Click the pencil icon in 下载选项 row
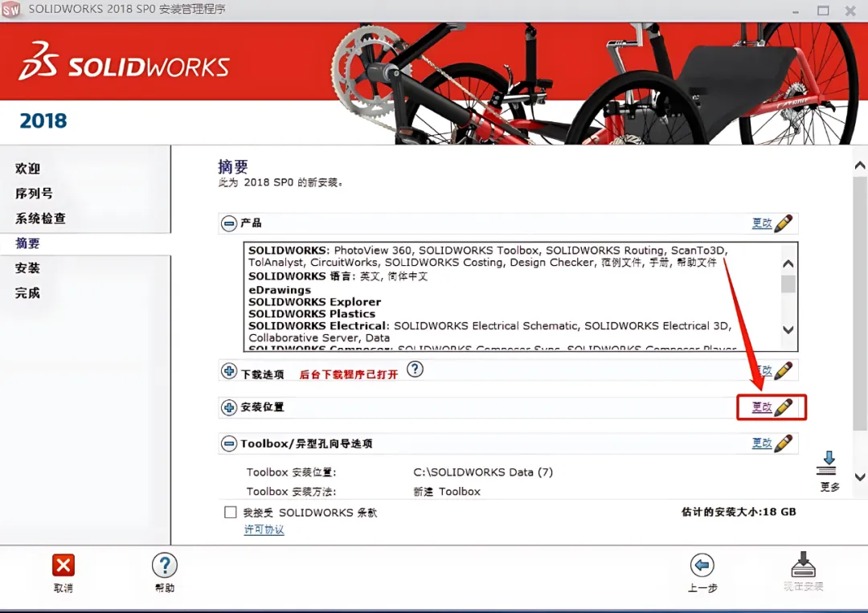The height and width of the screenshot is (613, 868). coord(784,370)
